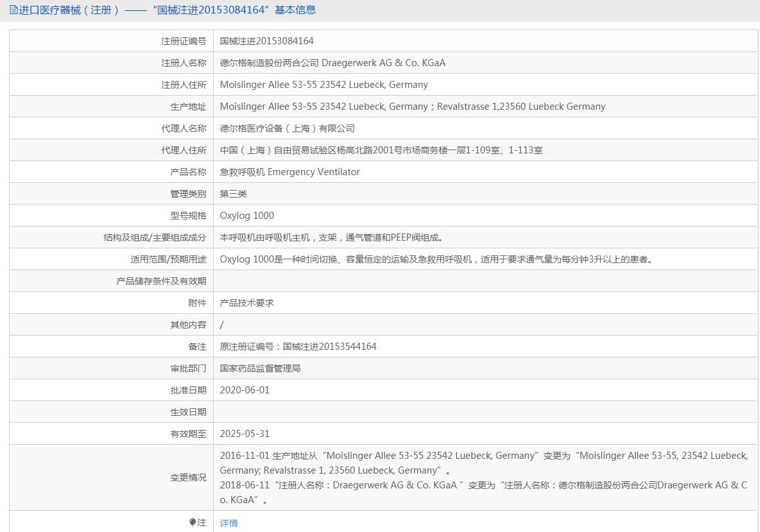Click the 生效日期 label

tap(188, 412)
